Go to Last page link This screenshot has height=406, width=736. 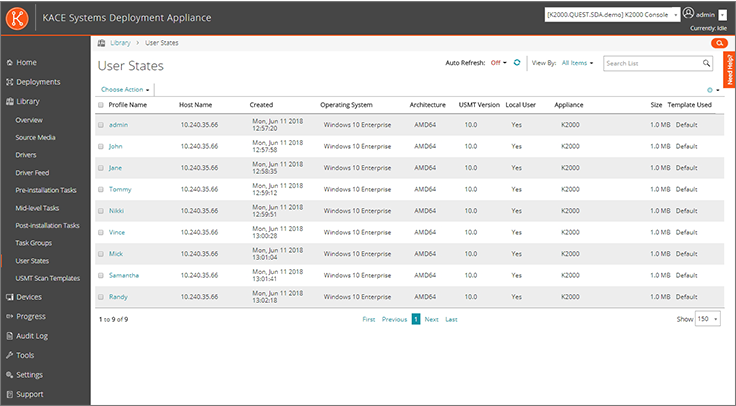[x=451, y=320]
